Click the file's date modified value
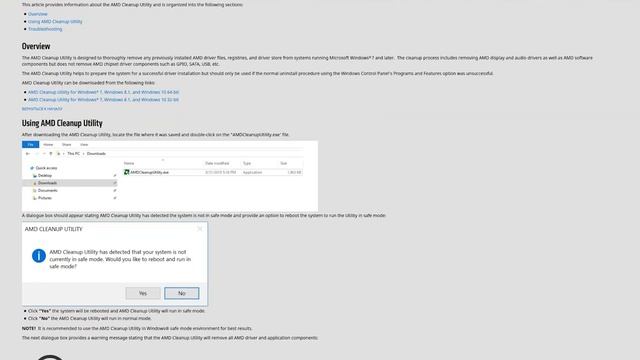 tap(220, 173)
